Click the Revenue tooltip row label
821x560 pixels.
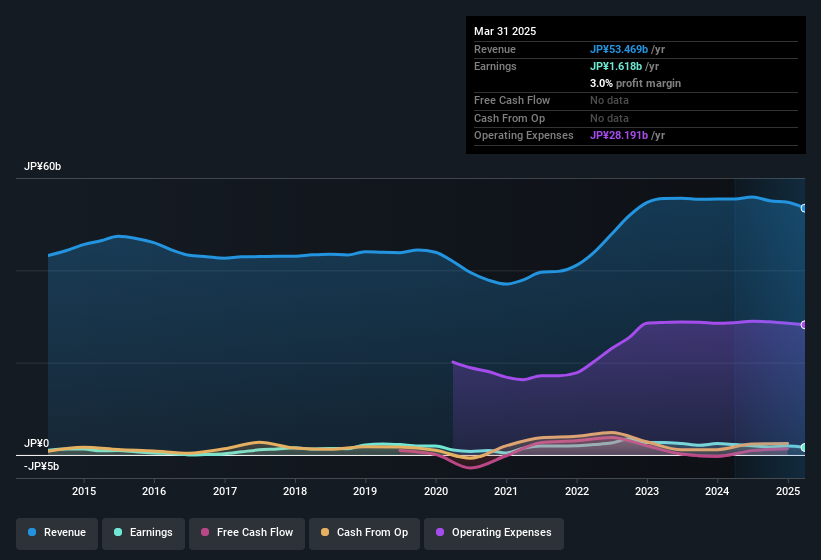coord(495,49)
